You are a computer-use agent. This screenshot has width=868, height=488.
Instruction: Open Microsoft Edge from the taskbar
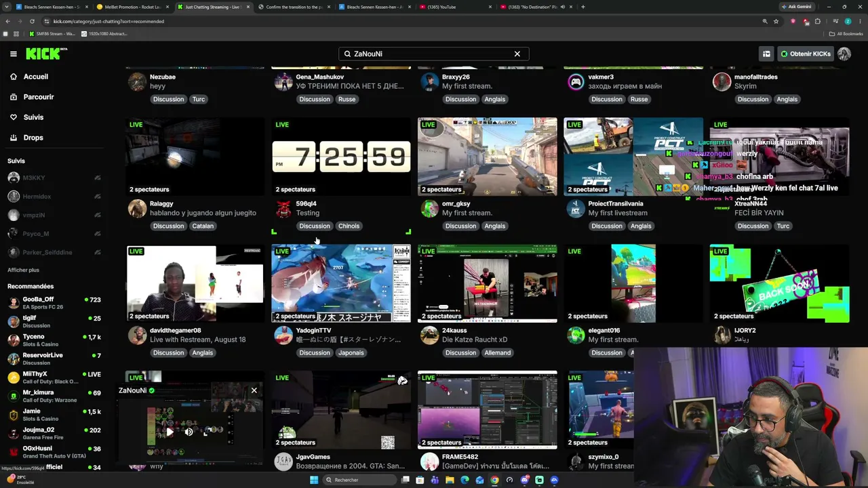pyautogui.click(x=465, y=480)
